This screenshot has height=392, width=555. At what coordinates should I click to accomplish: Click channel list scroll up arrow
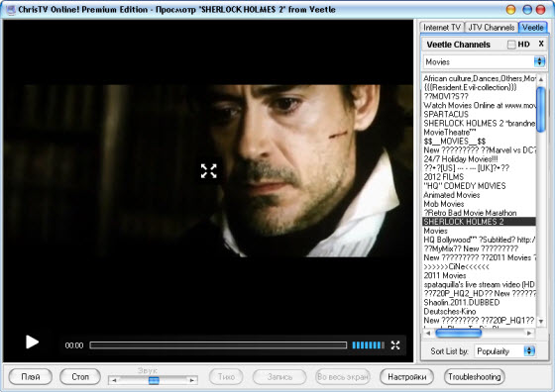pyautogui.click(x=541, y=79)
